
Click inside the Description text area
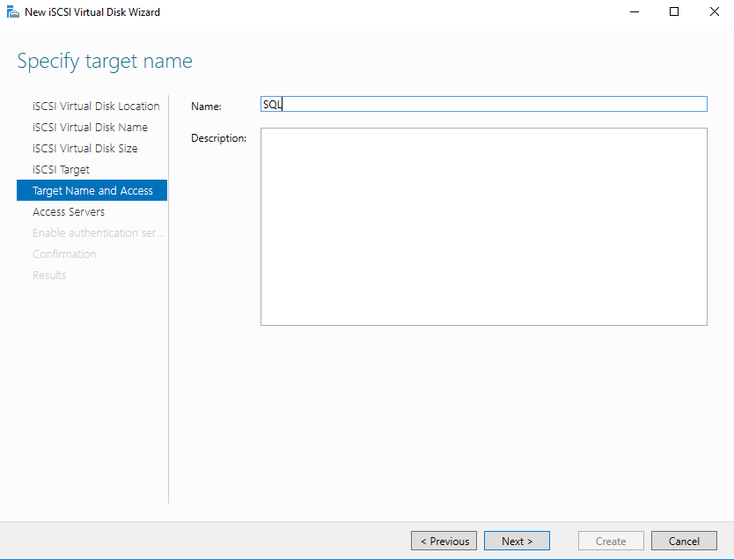(484, 225)
